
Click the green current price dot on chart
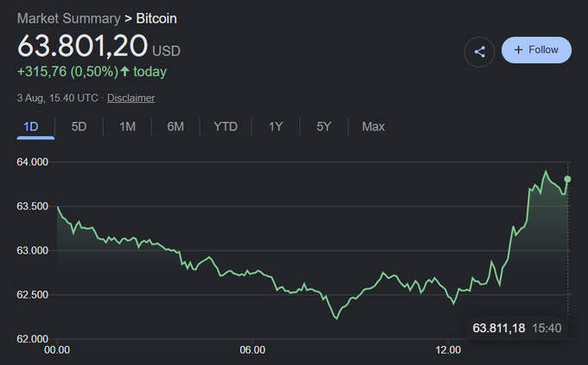point(567,179)
